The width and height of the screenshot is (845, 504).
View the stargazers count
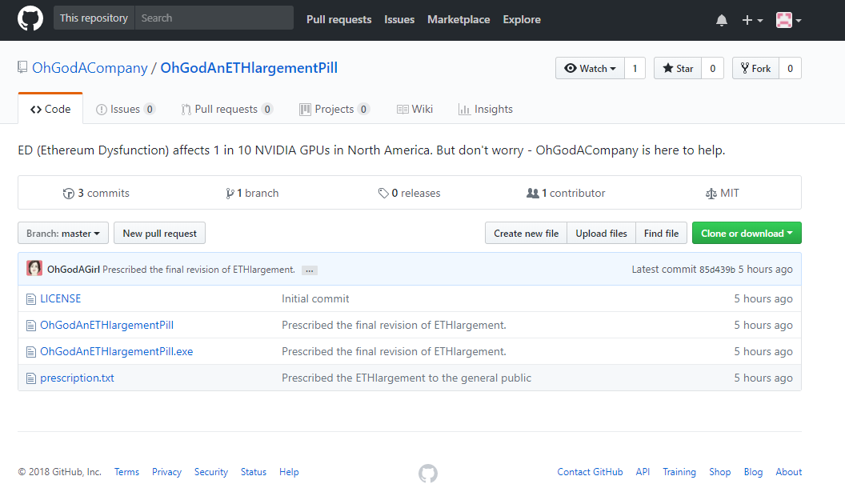(x=712, y=69)
